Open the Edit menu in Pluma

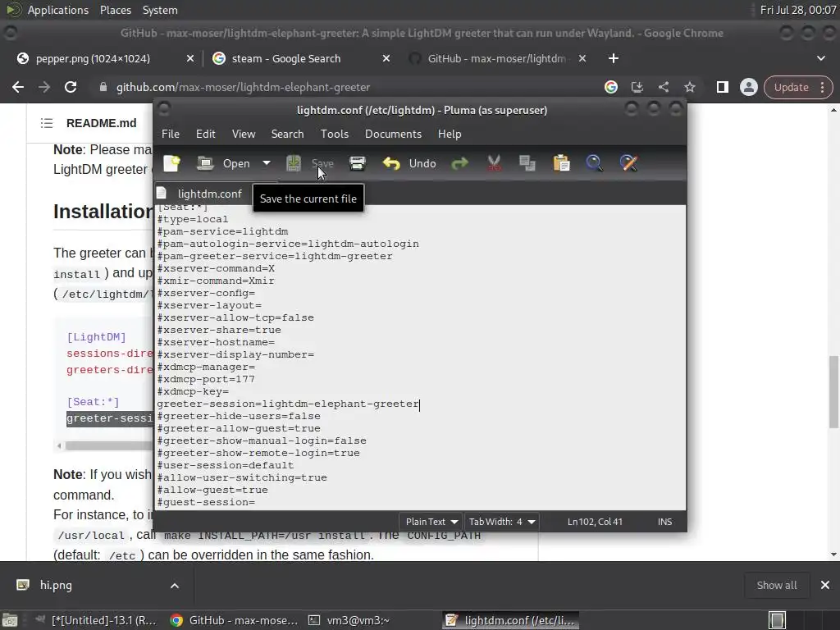(x=205, y=134)
